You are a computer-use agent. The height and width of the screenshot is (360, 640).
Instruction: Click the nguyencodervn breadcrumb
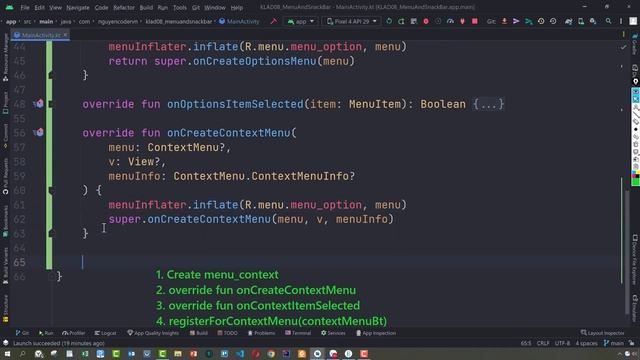point(118,21)
